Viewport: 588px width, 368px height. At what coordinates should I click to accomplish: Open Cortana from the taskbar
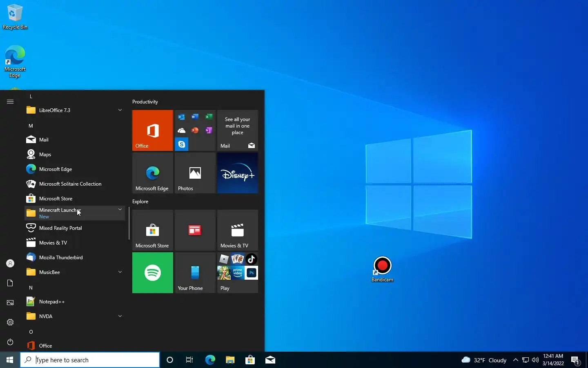pyautogui.click(x=170, y=360)
